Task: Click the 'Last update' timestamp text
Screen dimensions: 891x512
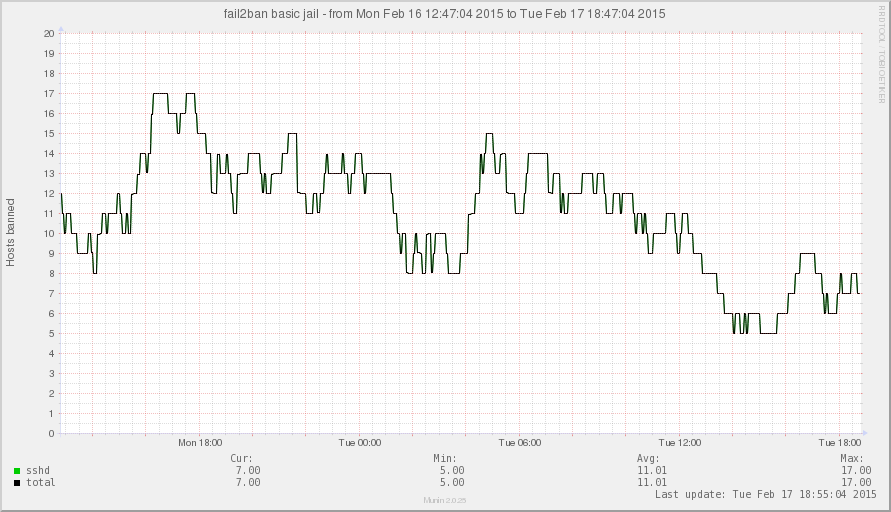Action: (x=765, y=494)
